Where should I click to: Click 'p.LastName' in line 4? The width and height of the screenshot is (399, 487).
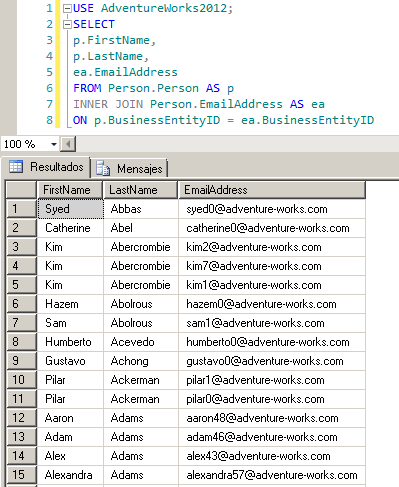click(108, 56)
